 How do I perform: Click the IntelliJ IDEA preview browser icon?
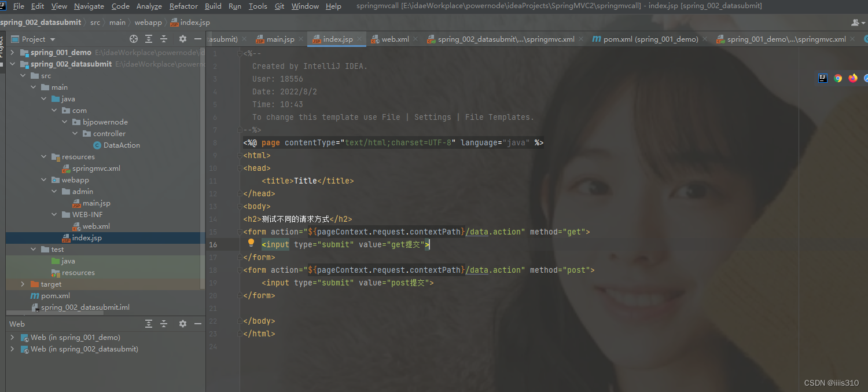click(822, 78)
